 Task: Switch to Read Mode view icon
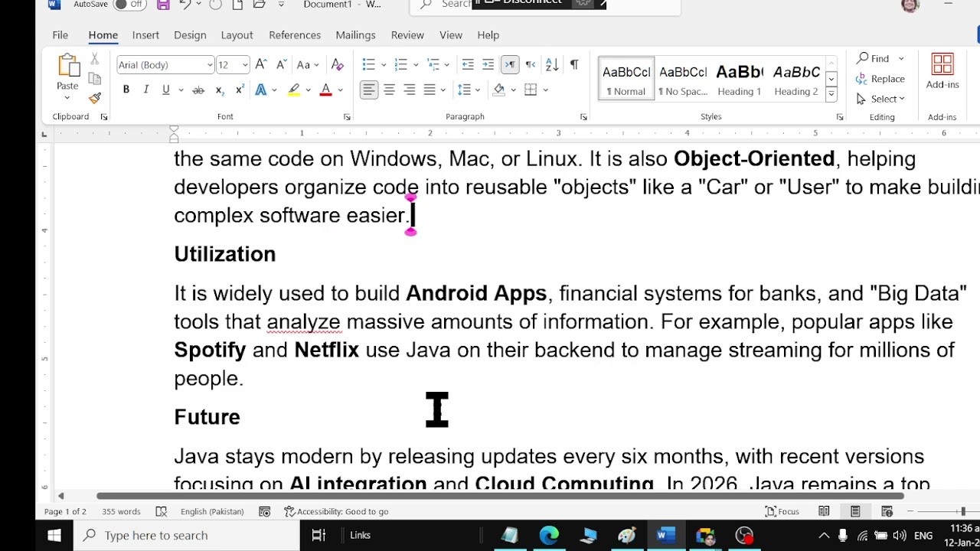tap(824, 511)
